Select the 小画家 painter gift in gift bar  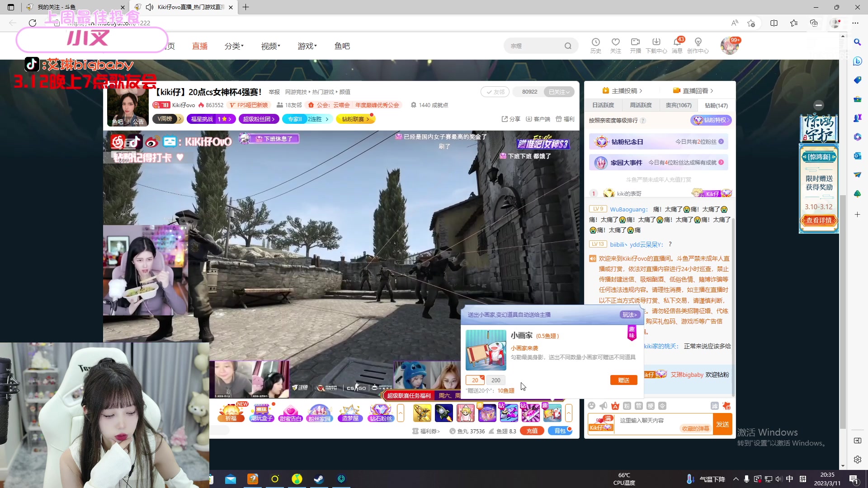[x=552, y=413]
